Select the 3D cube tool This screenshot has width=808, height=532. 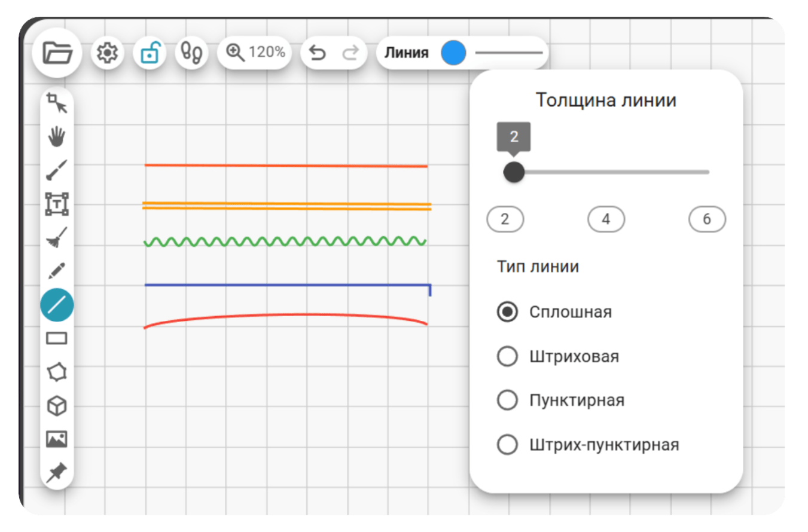click(x=57, y=406)
